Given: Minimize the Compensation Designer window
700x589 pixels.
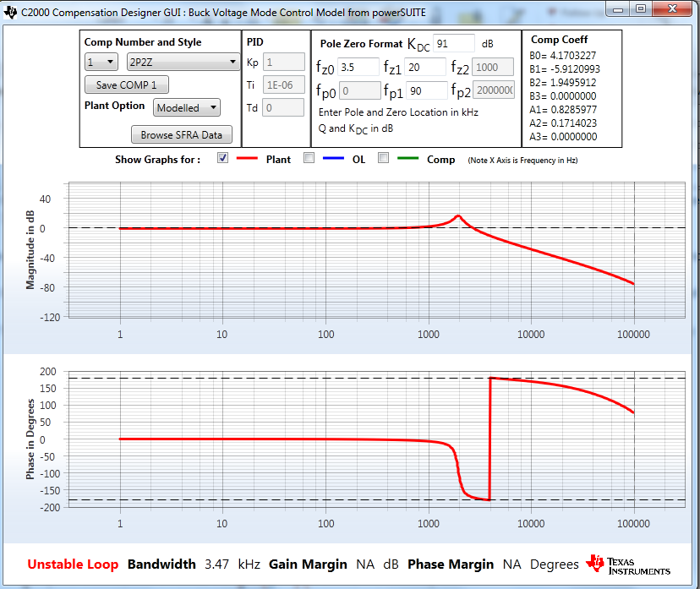Looking at the screenshot, I should click(x=618, y=9).
